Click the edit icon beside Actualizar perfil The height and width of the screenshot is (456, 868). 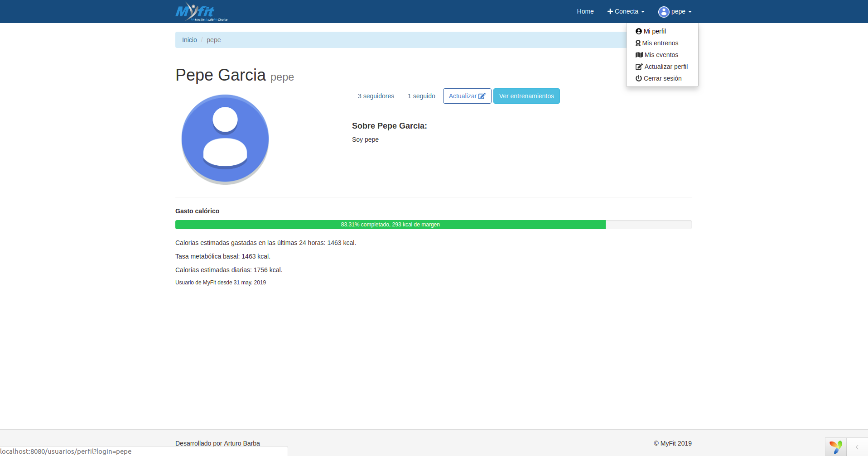(x=639, y=67)
